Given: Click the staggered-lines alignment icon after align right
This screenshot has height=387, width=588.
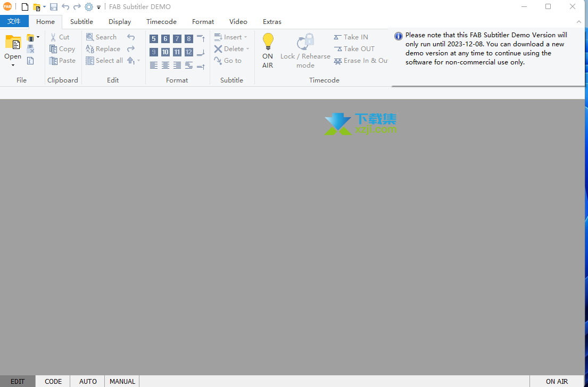Looking at the screenshot, I should (188, 65).
